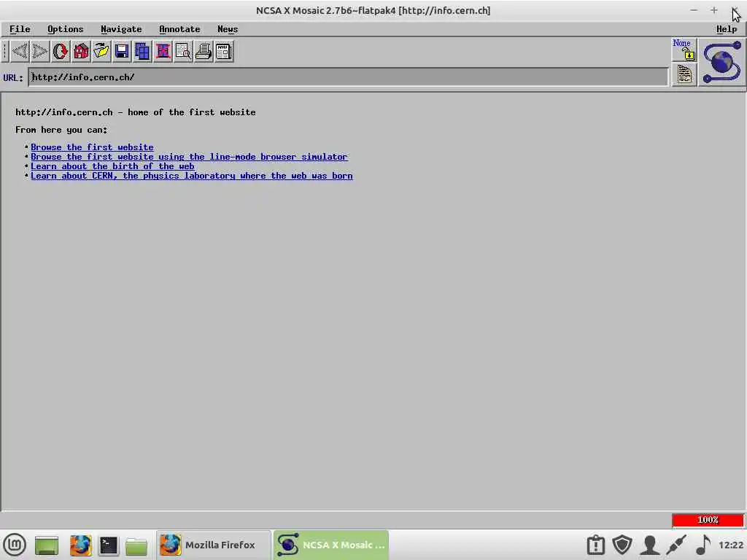747x560 pixels.
Task: Find in document with the magnifier icon
Action: 183,51
